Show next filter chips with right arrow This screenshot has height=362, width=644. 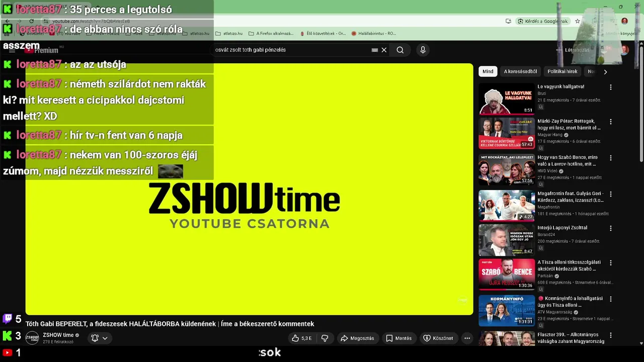coord(605,71)
